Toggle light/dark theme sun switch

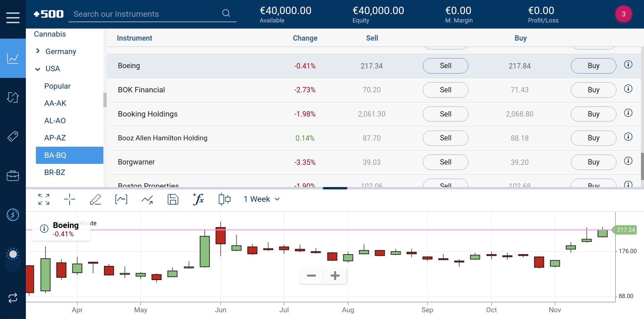pyautogui.click(x=13, y=255)
